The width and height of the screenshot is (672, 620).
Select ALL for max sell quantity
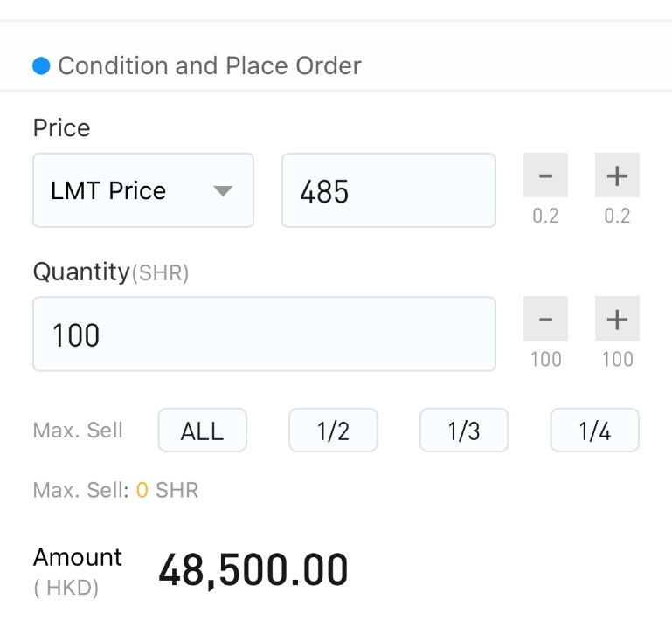tap(202, 430)
